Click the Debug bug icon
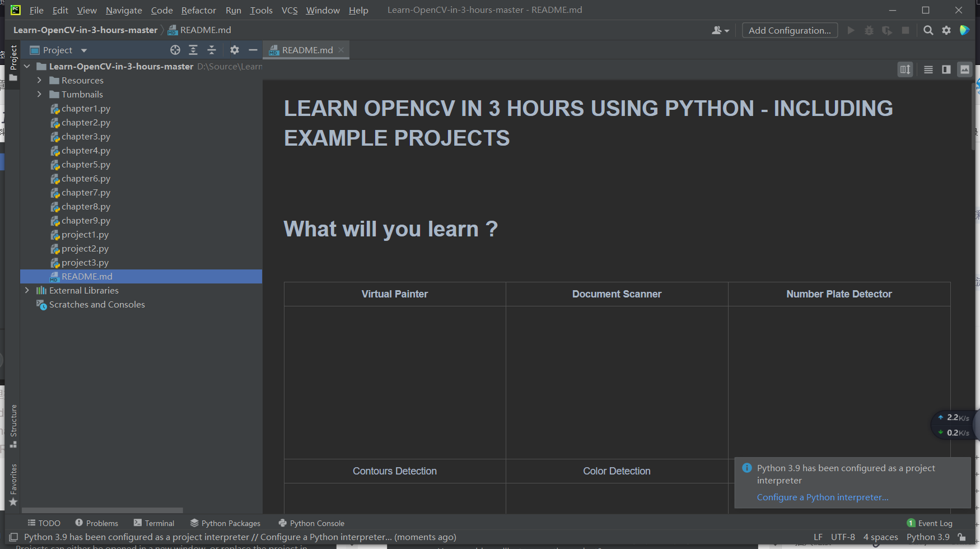980x549 pixels. (869, 30)
